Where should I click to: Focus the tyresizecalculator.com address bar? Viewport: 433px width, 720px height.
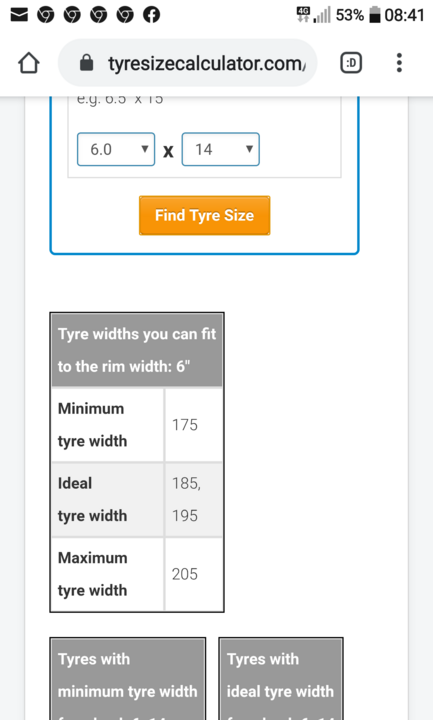[x=187, y=63]
